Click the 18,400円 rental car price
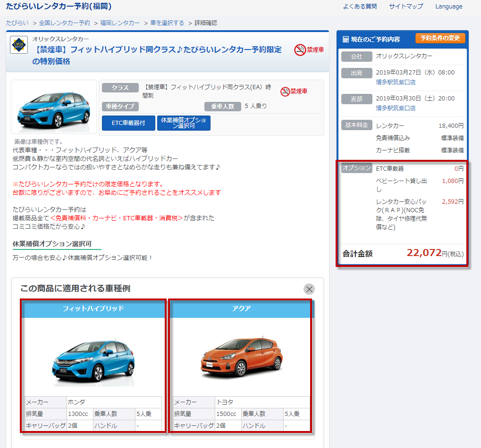481x448 pixels. tap(451, 125)
